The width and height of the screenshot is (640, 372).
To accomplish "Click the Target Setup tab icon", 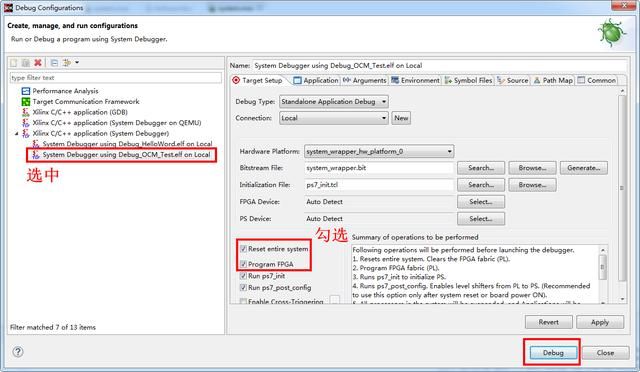I will 236,80.
